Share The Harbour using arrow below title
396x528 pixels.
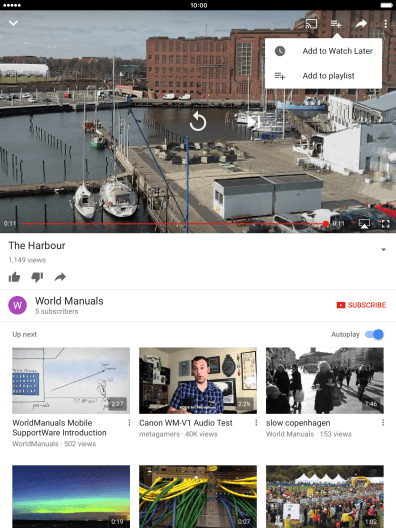click(60, 277)
